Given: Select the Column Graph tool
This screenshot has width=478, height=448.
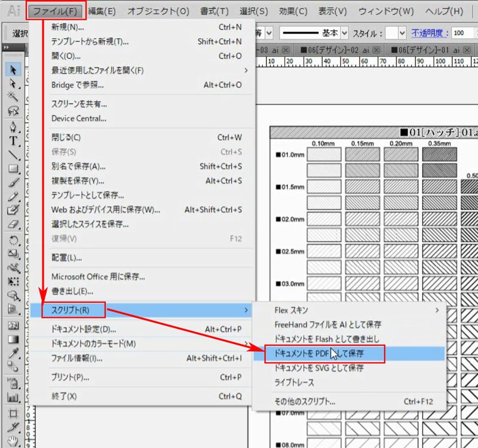Looking at the screenshot, I should click(x=13, y=397).
